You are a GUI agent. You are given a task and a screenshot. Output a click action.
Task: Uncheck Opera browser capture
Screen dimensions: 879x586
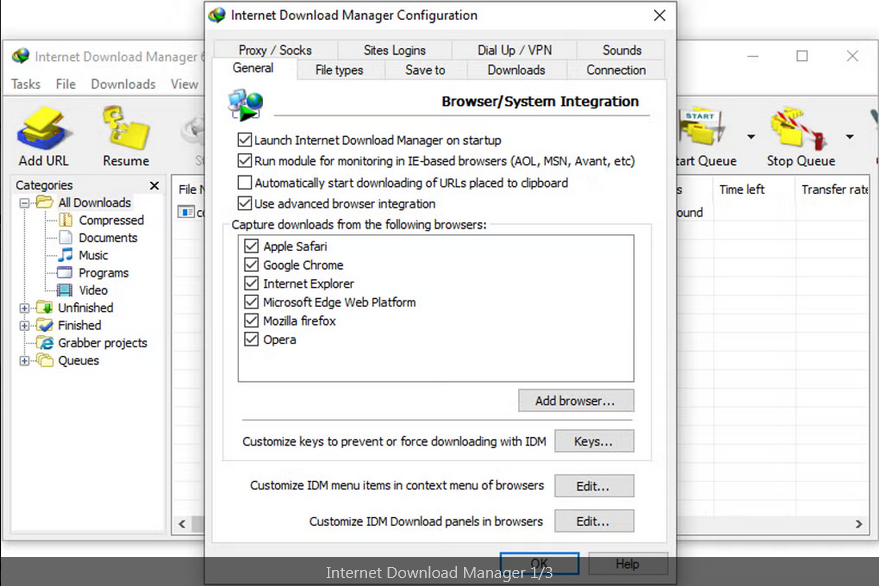[251, 339]
